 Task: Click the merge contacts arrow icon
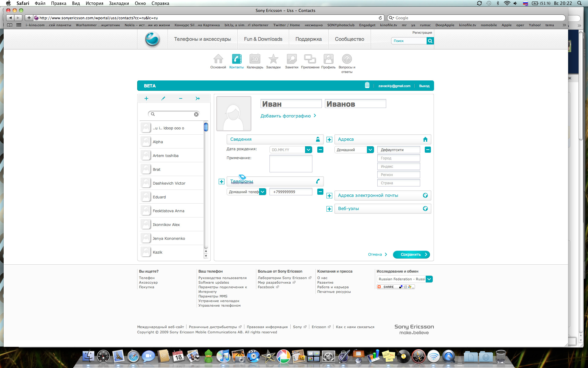coord(198,98)
